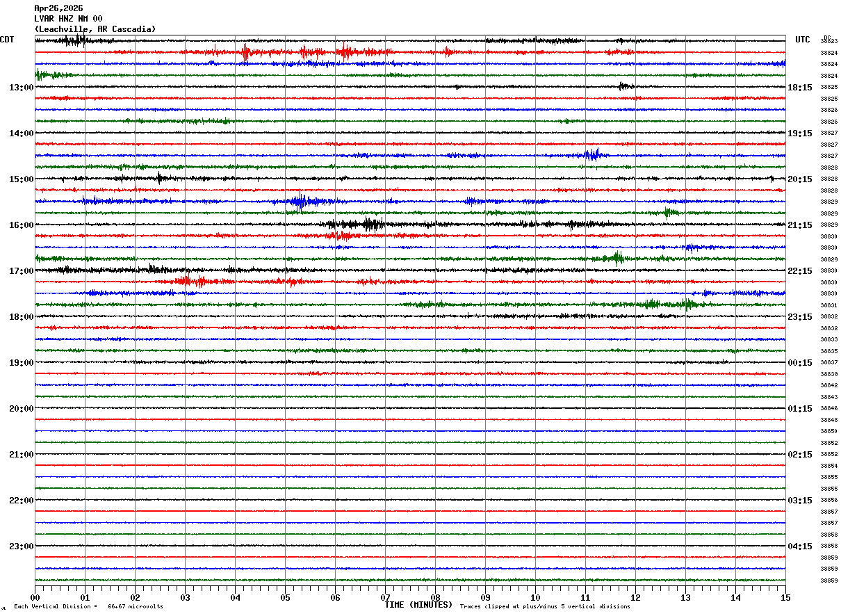841x616 pixels.
Task: Click the TIME (MINUTES) axis title
Action: (418, 605)
